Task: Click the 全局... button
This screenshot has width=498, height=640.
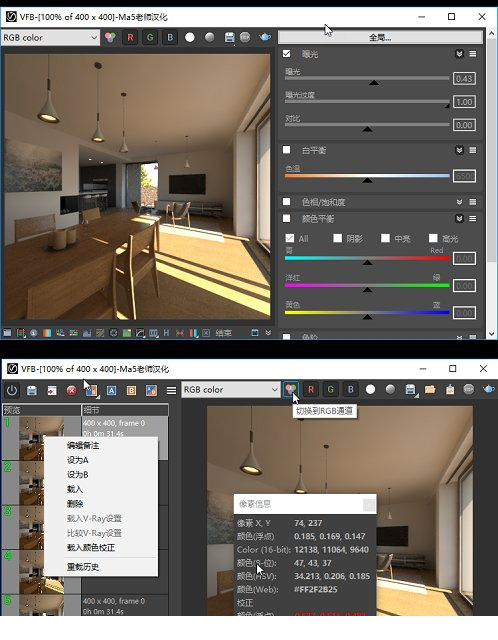Action: pyautogui.click(x=380, y=38)
